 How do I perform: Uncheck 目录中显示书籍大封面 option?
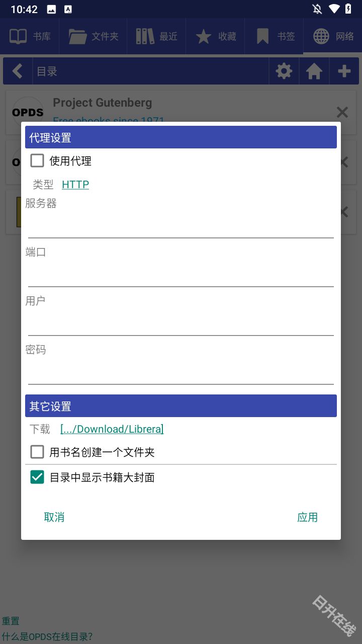pos(37,477)
